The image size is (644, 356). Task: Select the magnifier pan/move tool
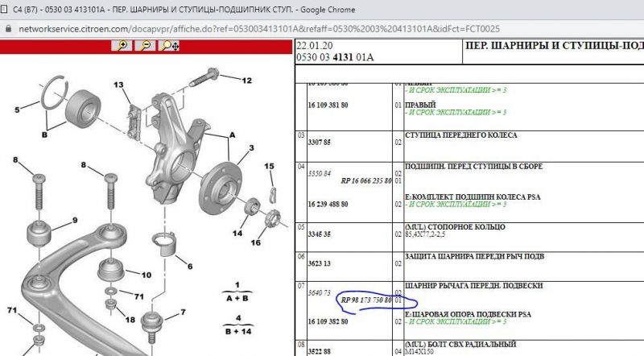(x=170, y=46)
